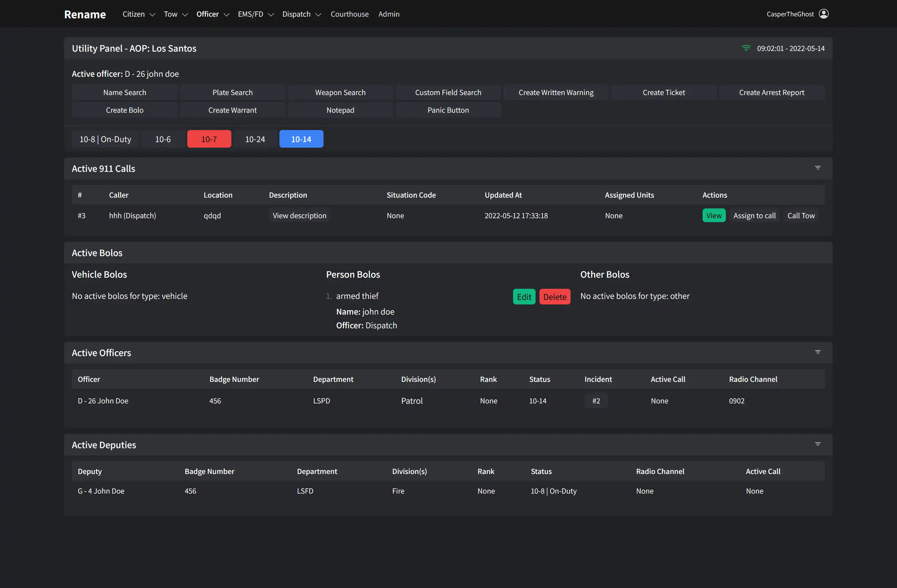Edit the armed thief bolo
The height and width of the screenshot is (588, 897).
point(523,296)
